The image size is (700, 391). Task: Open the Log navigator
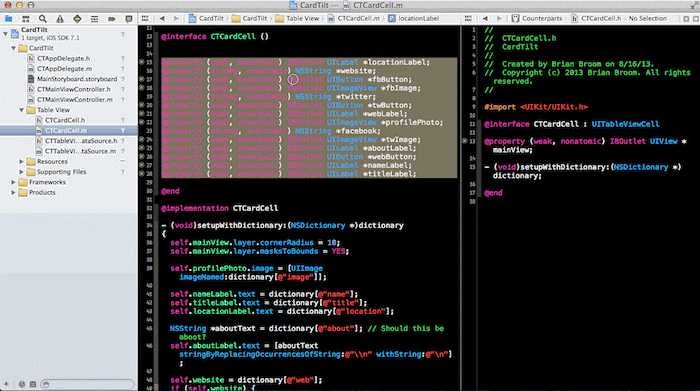[x=129, y=19]
